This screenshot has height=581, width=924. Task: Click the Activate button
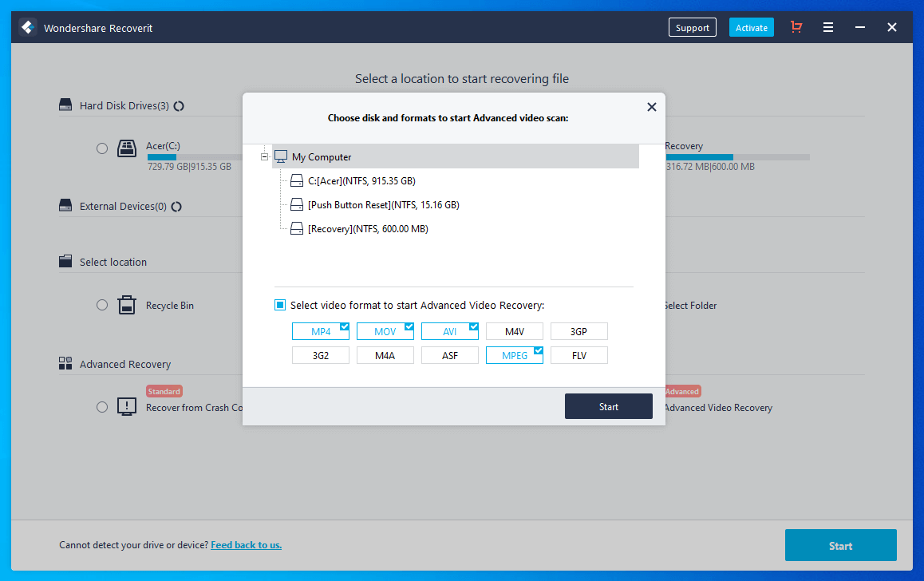752,27
